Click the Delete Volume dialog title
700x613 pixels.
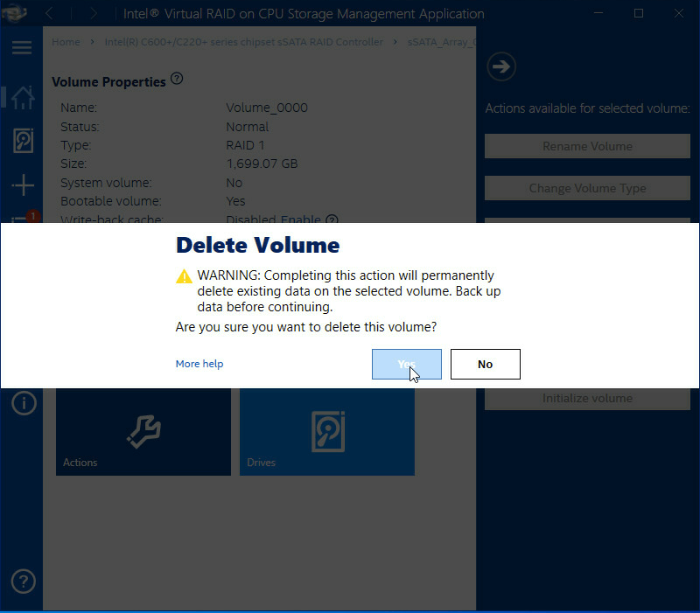(257, 245)
